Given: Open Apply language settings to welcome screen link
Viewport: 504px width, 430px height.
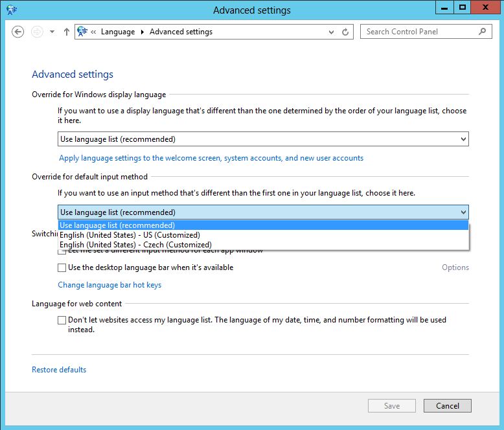Looking at the screenshot, I should (211, 158).
